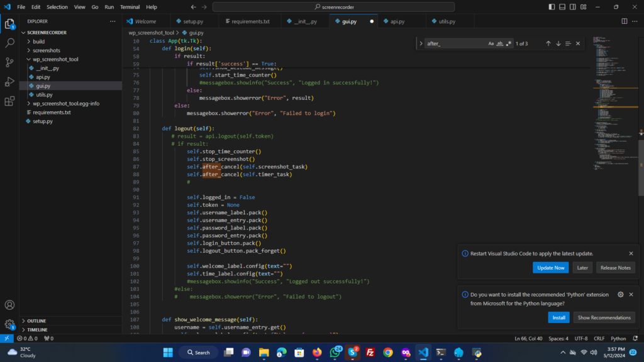This screenshot has height=362, width=644.
Task: Go to next match in find widget
Action: (558, 43)
